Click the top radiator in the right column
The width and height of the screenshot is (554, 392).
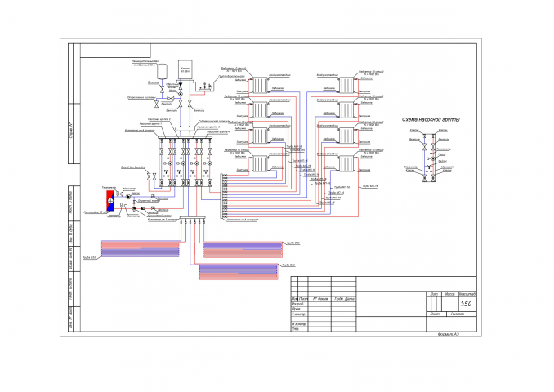point(346,86)
